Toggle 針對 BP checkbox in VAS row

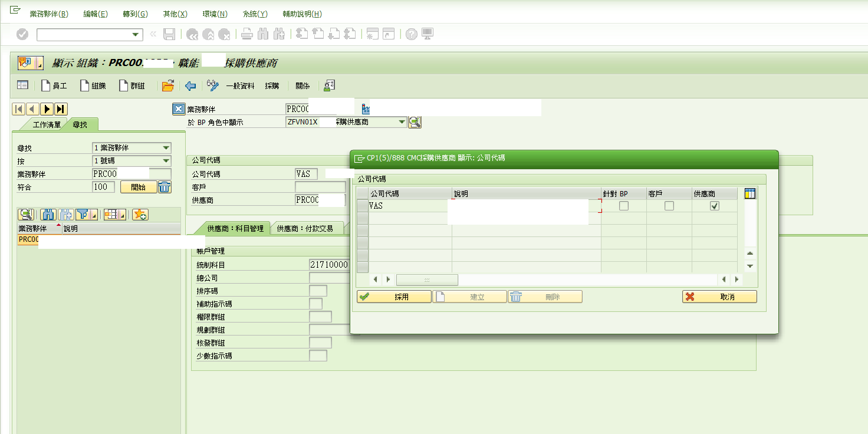point(623,206)
